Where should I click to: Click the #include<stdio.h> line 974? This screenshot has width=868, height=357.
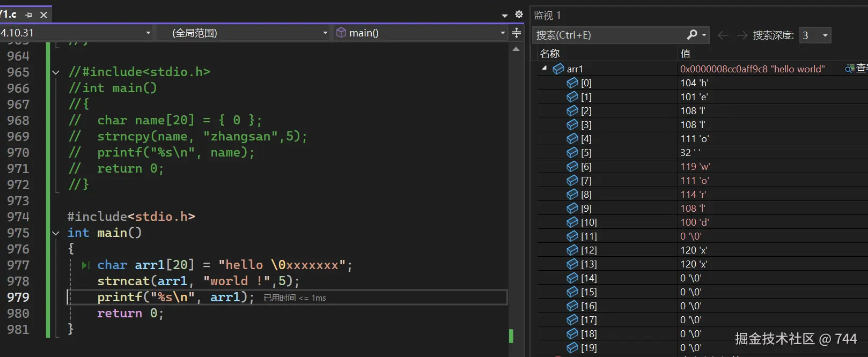tap(131, 217)
